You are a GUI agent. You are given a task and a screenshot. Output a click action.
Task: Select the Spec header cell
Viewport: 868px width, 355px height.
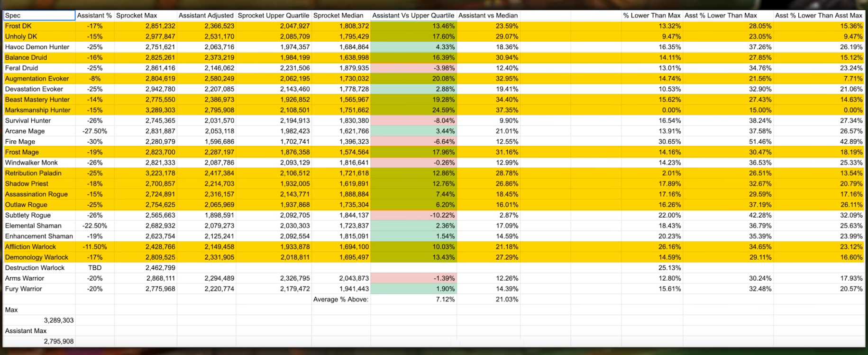(x=39, y=15)
